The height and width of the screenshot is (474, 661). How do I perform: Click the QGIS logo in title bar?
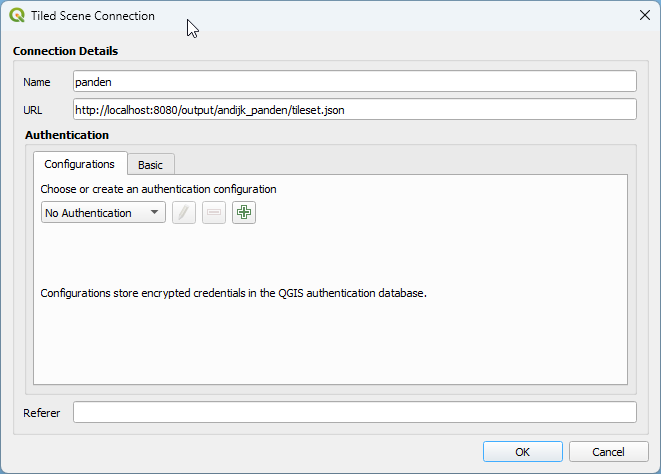pyautogui.click(x=17, y=16)
